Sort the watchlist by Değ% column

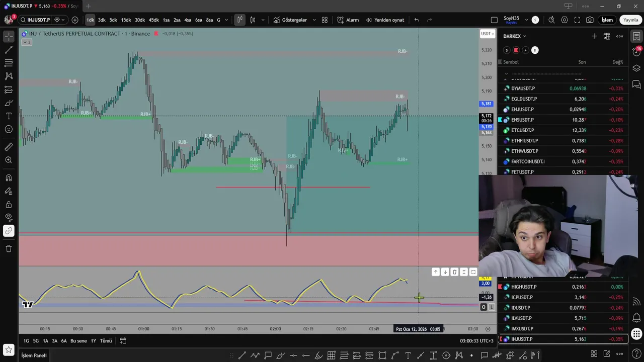pyautogui.click(x=617, y=62)
